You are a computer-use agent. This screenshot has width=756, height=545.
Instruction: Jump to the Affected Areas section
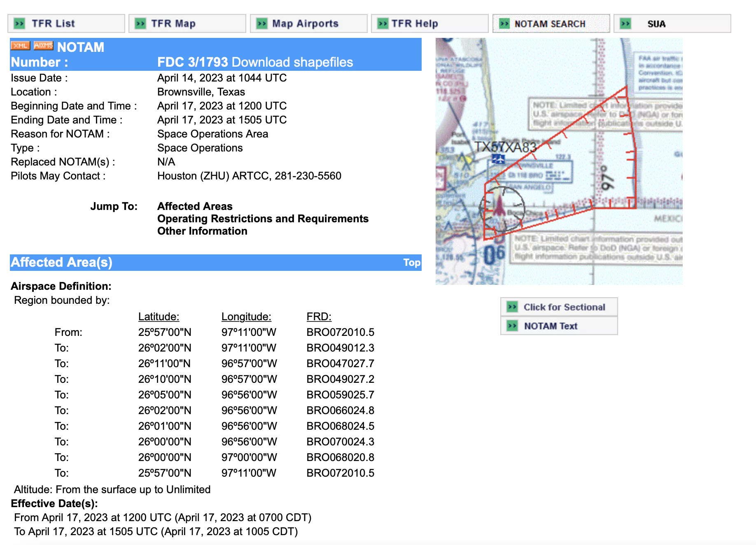tap(195, 206)
